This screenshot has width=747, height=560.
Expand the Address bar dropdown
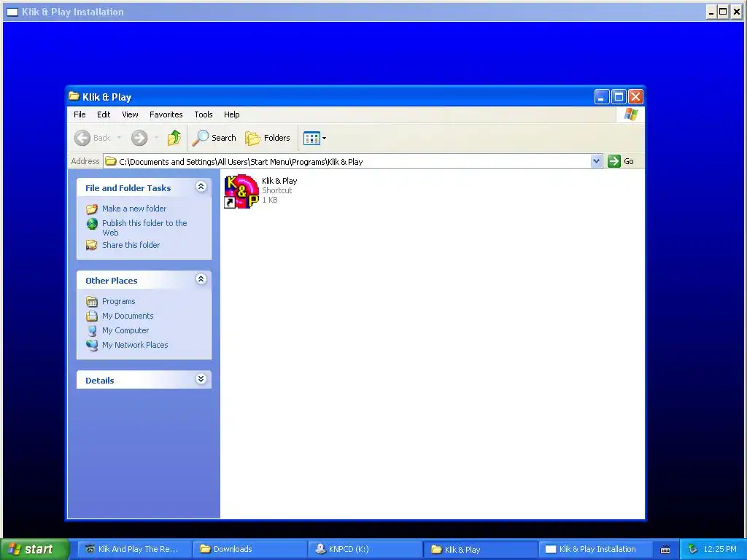pyautogui.click(x=596, y=161)
